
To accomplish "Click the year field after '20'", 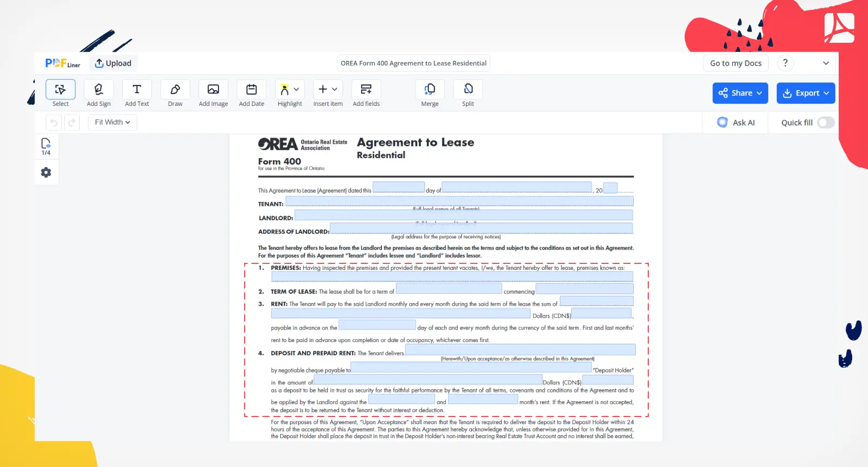I will point(610,188).
